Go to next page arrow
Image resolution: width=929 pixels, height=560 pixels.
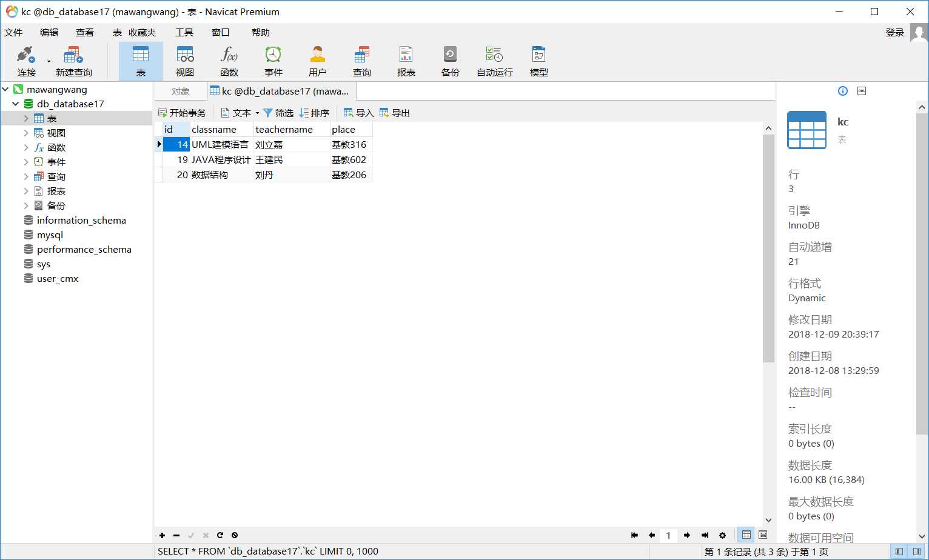click(x=687, y=535)
